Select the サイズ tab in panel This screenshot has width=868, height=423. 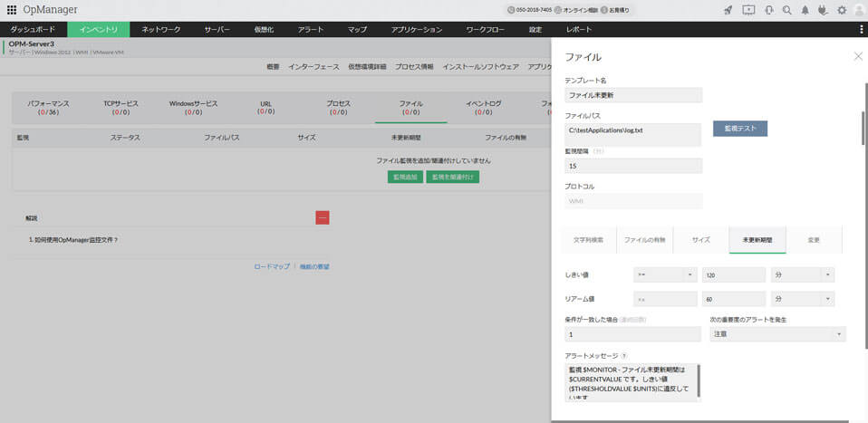coord(700,240)
